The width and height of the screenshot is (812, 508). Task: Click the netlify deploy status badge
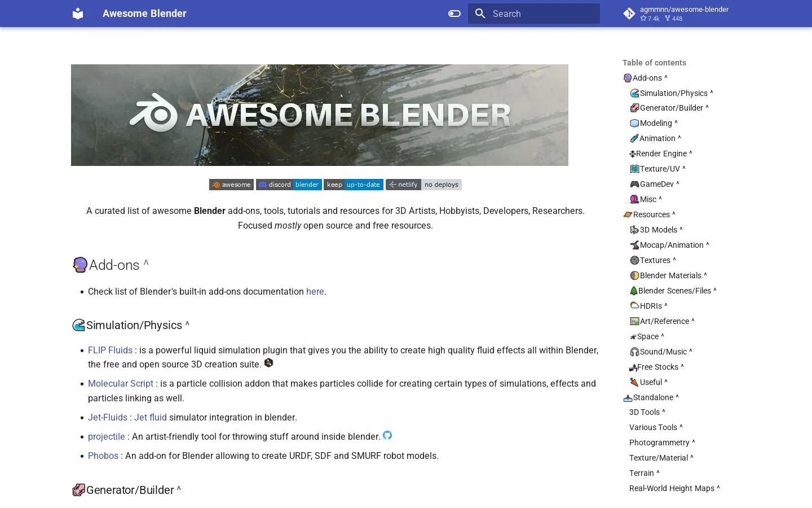coord(423,185)
